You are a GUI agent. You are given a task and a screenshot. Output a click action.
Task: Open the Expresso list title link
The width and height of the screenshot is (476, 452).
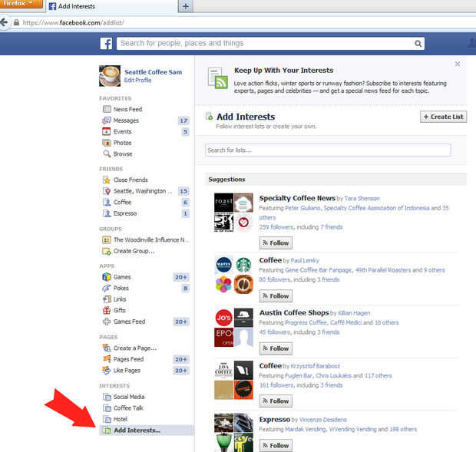click(x=274, y=420)
